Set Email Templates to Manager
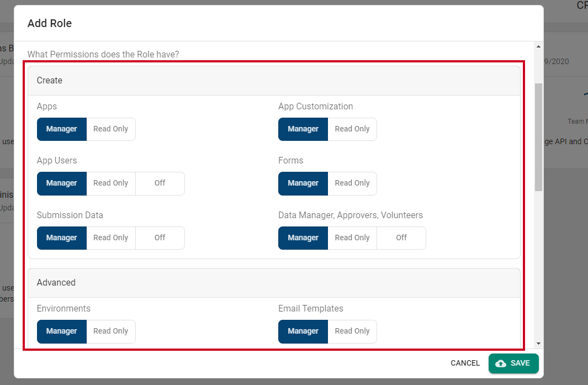Image resolution: width=588 pixels, height=385 pixels. 303,331
